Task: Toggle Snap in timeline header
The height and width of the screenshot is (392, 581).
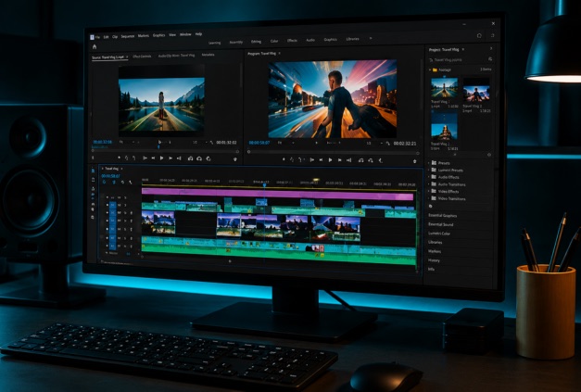Action: point(104,183)
